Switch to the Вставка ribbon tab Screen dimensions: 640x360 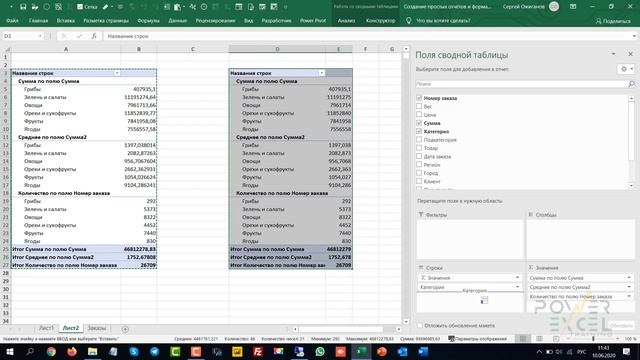coord(66,20)
